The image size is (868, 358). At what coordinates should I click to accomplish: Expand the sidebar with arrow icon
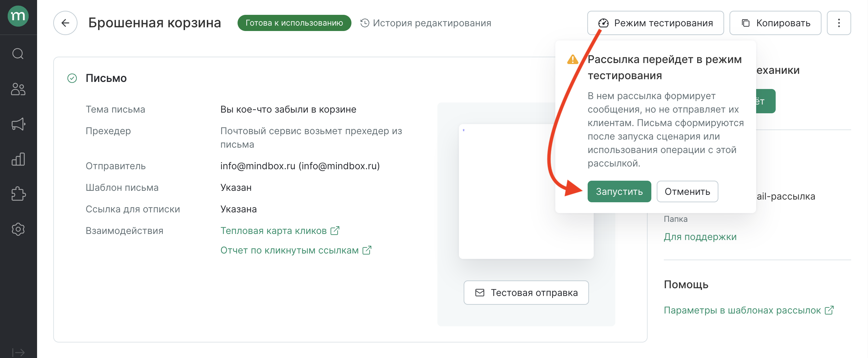[18, 352]
